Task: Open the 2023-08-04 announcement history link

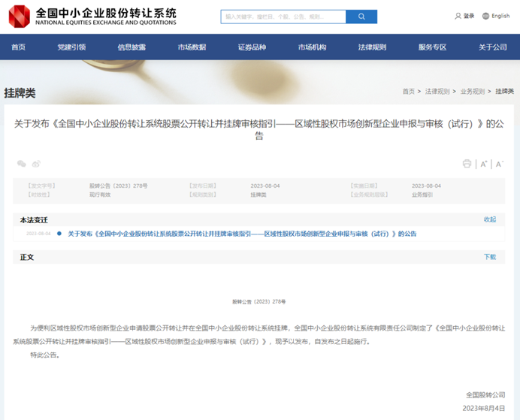Action: (x=242, y=234)
